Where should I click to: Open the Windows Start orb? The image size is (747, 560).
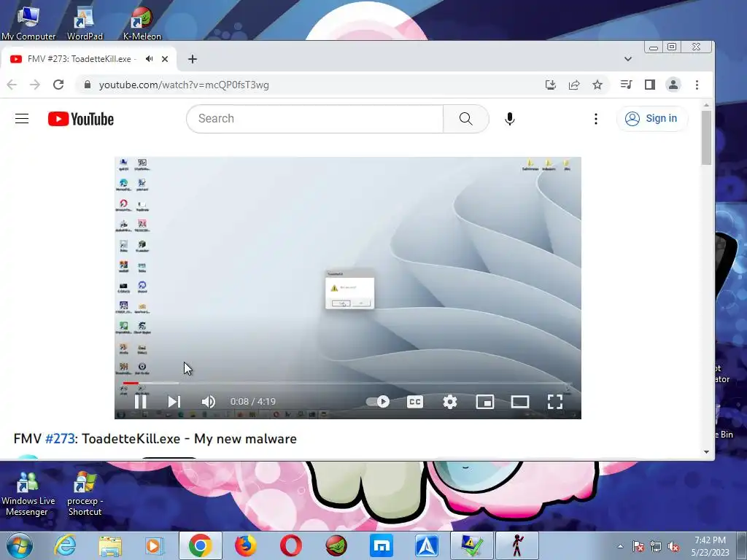point(20,545)
